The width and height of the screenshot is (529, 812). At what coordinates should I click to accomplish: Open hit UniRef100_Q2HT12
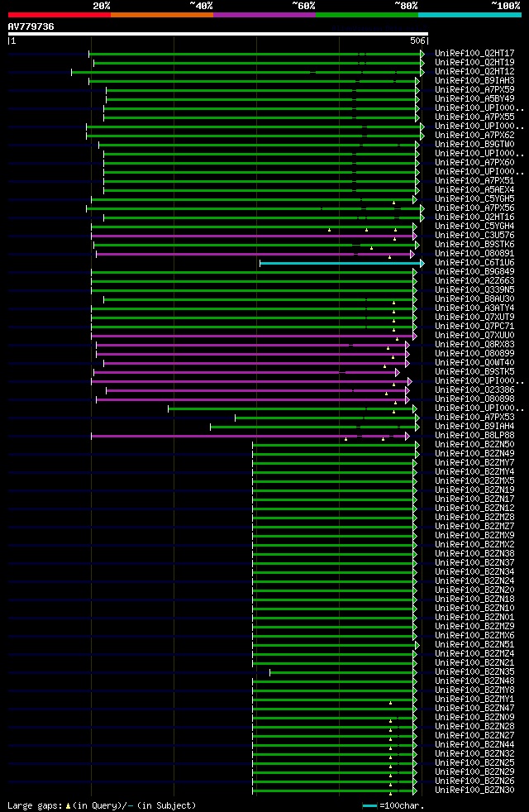pyautogui.click(x=474, y=71)
